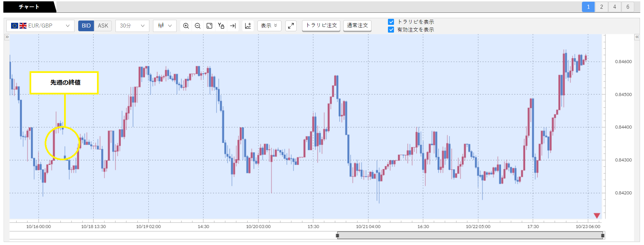Click the 0.84500 price axis label

623,94
